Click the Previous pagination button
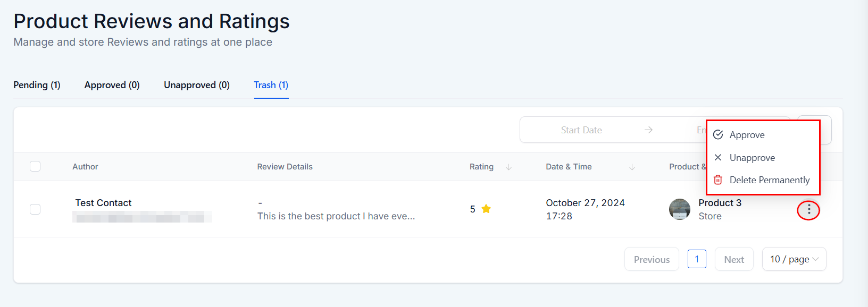 pos(652,259)
